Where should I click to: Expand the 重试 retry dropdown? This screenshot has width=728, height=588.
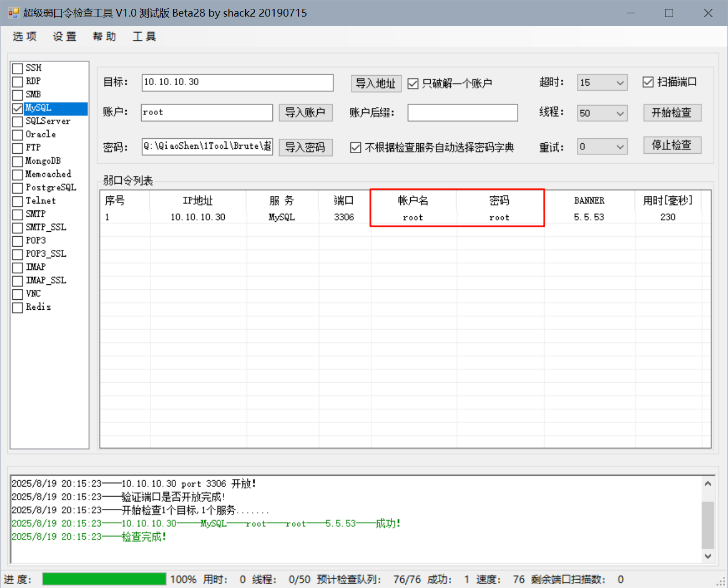(619, 147)
